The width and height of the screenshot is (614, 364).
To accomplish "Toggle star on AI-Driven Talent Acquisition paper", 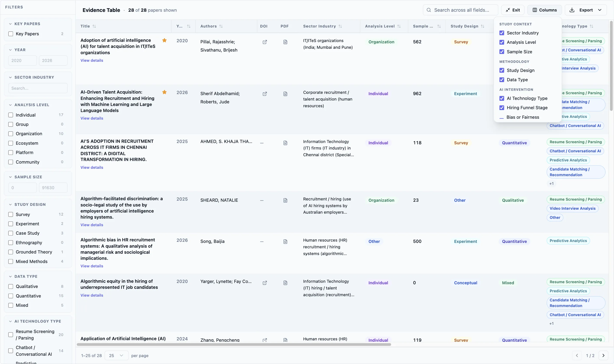I will point(164,92).
